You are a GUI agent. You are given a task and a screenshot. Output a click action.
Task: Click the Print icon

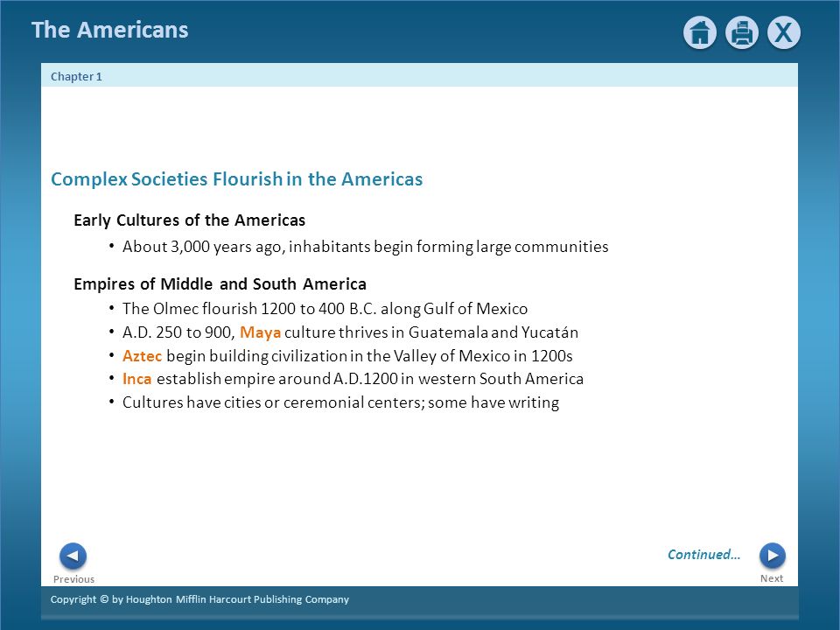pyautogui.click(x=741, y=32)
